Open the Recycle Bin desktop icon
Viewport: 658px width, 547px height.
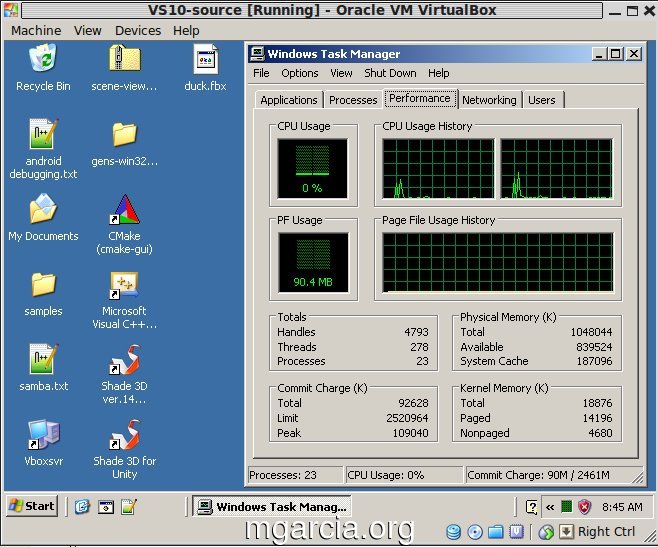[43, 58]
